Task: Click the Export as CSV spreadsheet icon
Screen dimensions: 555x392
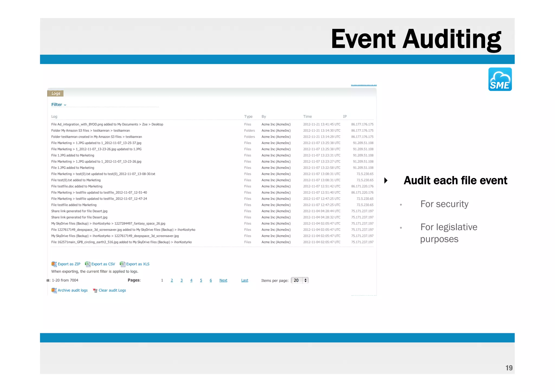Action: [x=88, y=264]
